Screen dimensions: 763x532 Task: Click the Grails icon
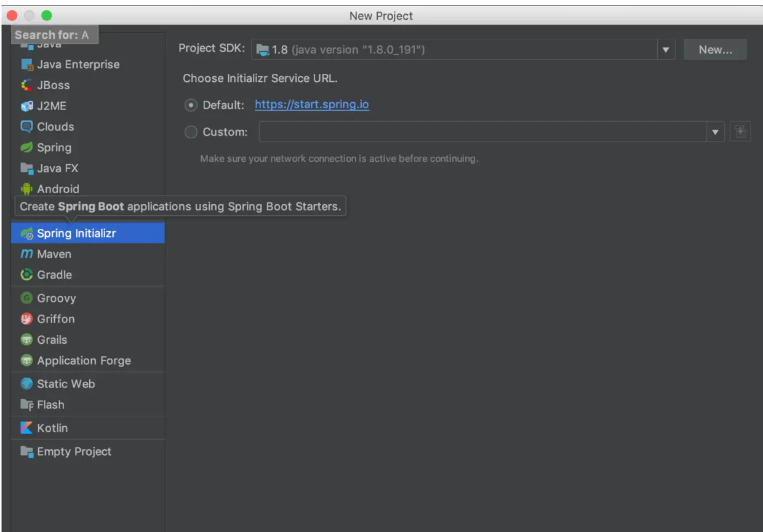coord(26,340)
